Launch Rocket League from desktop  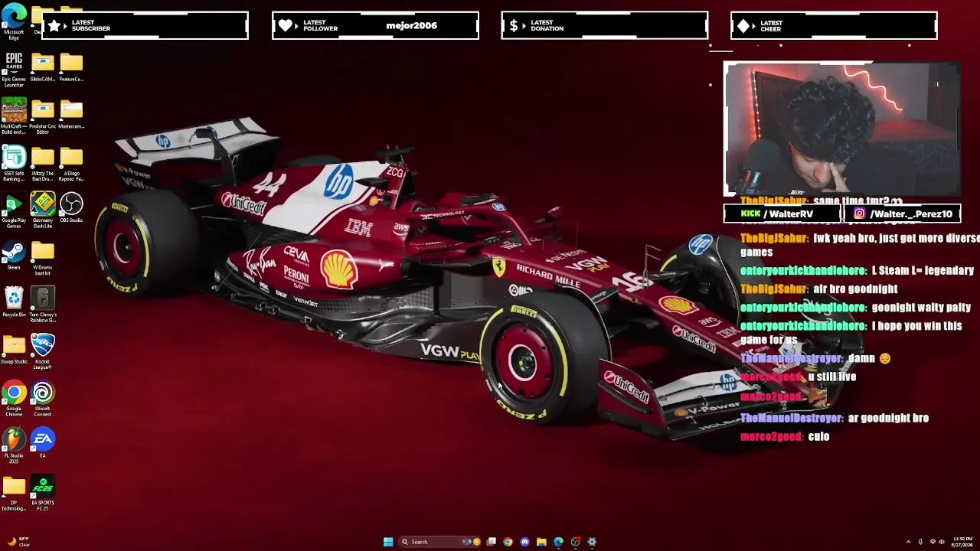coord(43,352)
